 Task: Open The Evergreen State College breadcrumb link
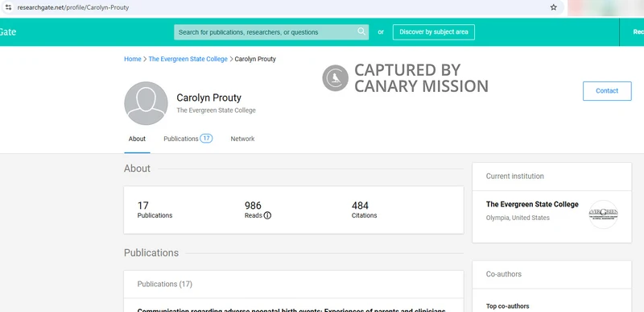[x=188, y=59]
